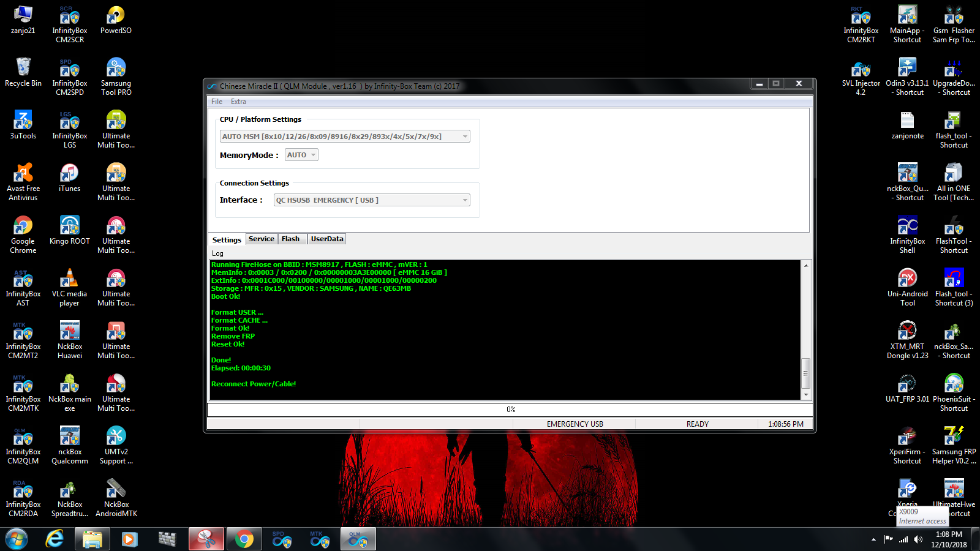Select the UAT_FRP 3.01 desktop icon
This screenshot has height=551, width=980.
pos(907,389)
